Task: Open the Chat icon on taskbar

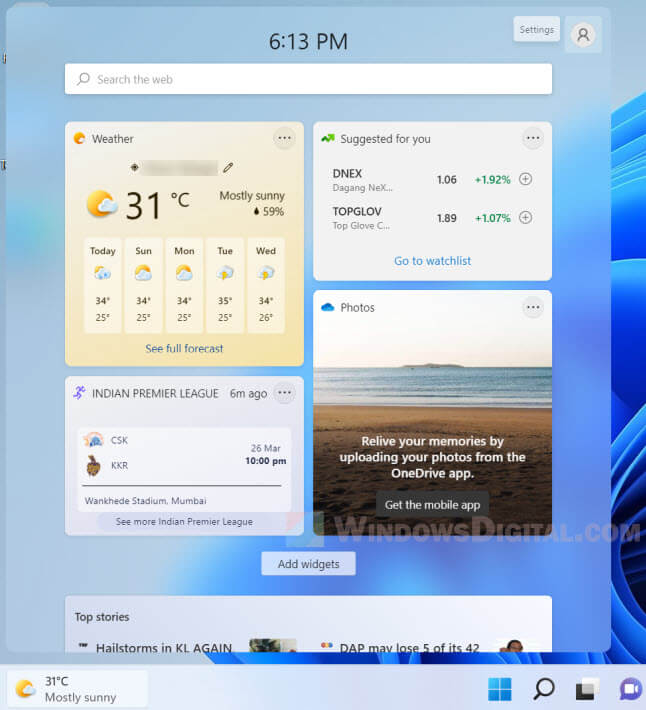Action: click(632, 689)
